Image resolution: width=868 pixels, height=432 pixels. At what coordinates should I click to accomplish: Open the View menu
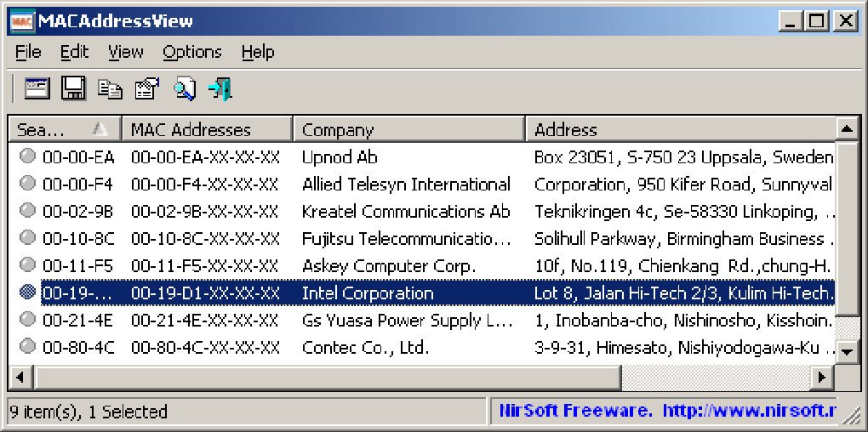pyautogui.click(x=126, y=52)
